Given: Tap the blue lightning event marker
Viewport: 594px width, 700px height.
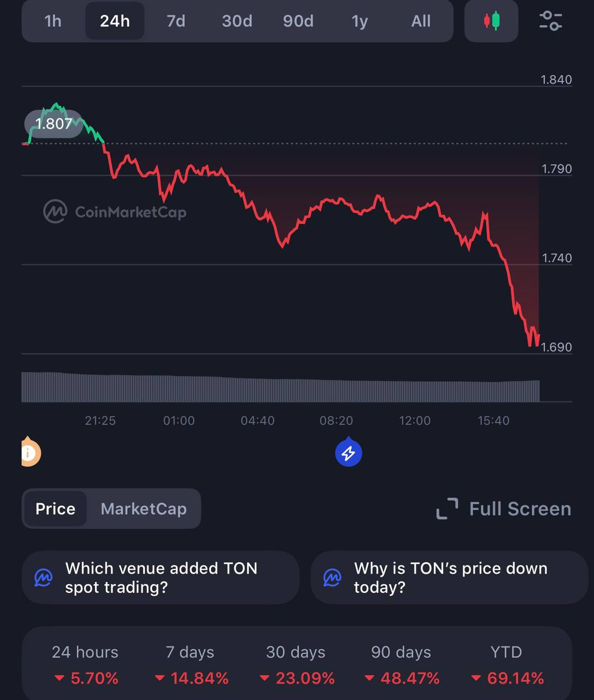Looking at the screenshot, I should (349, 453).
